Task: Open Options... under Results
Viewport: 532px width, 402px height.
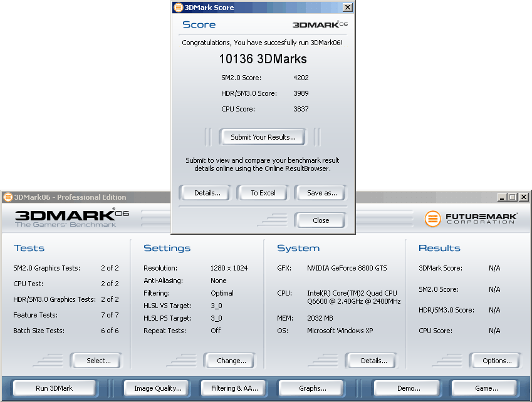Action: click(497, 361)
